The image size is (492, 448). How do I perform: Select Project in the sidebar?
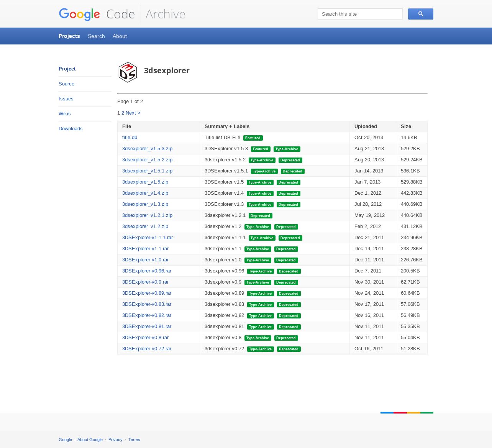tap(67, 69)
